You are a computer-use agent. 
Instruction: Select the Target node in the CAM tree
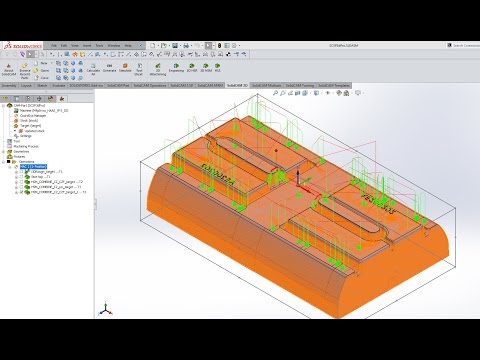click(27, 126)
